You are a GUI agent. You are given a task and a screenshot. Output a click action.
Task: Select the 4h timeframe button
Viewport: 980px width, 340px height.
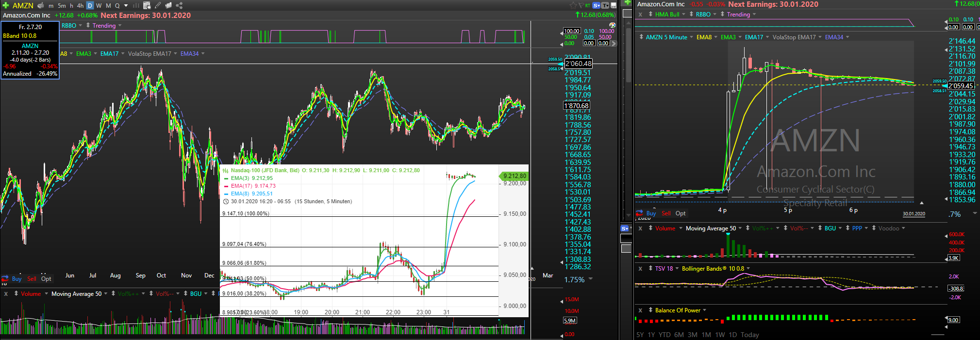click(80, 5)
